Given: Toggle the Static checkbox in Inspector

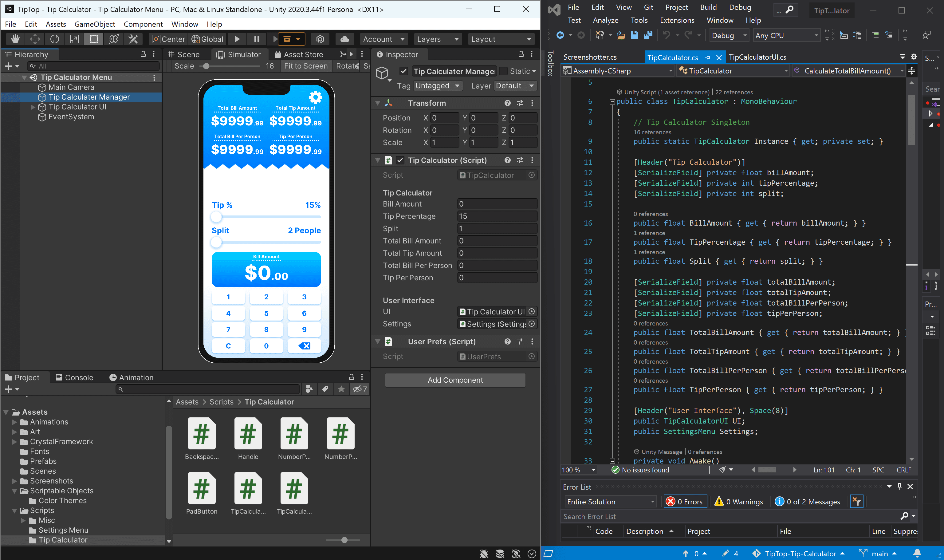Looking at the screenshot, I should (x=503, y=71).
